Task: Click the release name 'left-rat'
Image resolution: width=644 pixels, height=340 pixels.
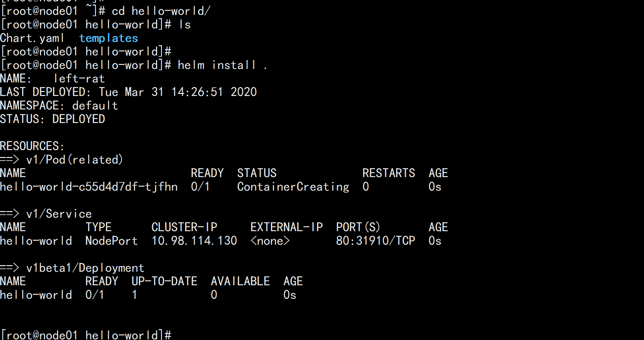Action: (x=79, y=78)
